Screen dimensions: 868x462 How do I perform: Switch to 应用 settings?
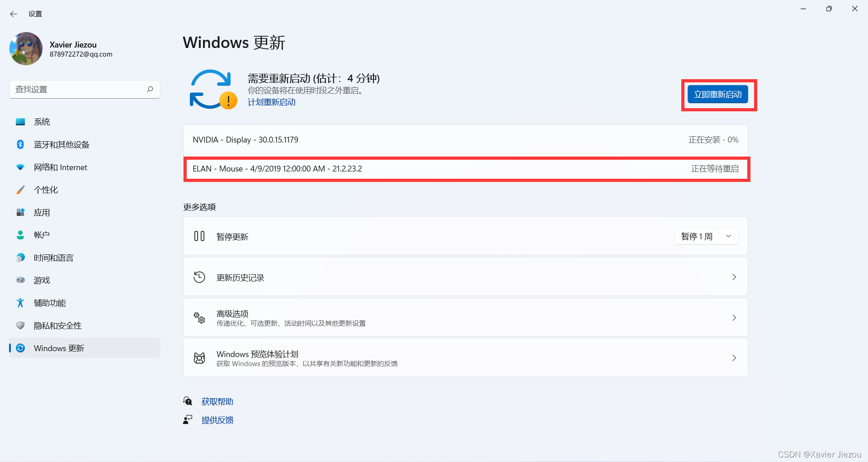point(85,212)
